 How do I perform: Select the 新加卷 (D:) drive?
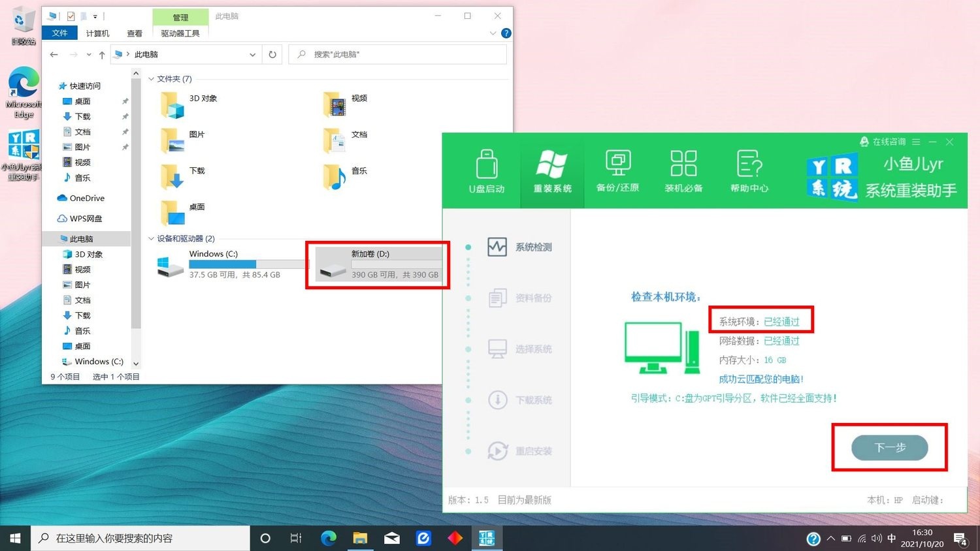[x=378, y=264]
